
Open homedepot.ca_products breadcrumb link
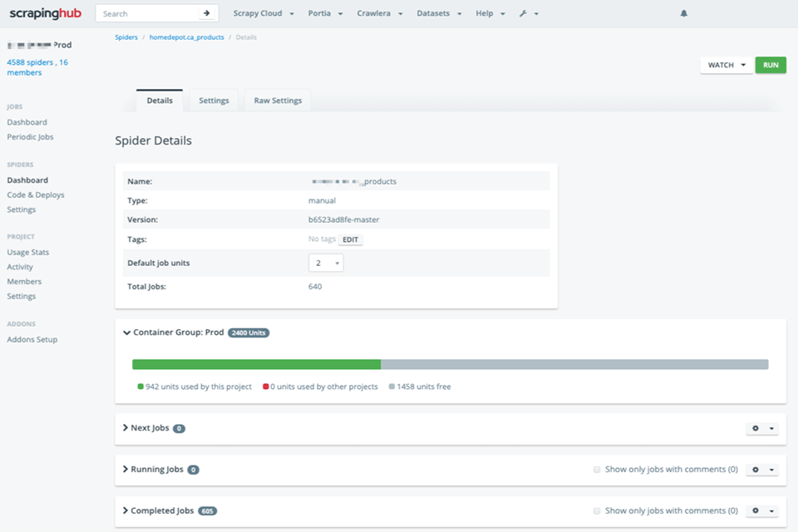186,37
